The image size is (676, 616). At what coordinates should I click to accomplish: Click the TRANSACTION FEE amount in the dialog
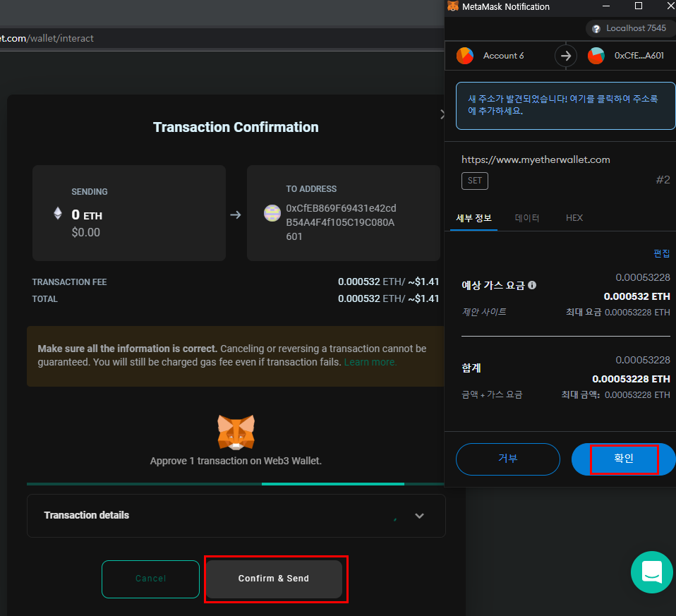tap(388, 282)
